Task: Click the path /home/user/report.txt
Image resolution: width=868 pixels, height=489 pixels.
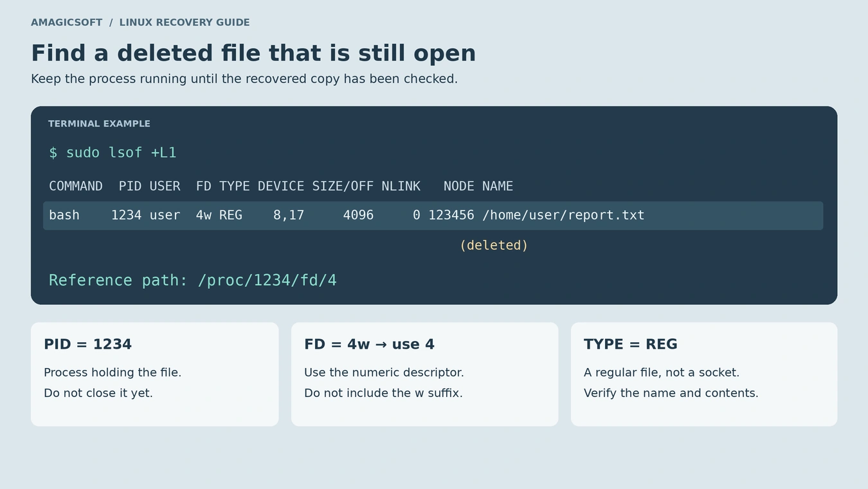Action: coord(563,215)
